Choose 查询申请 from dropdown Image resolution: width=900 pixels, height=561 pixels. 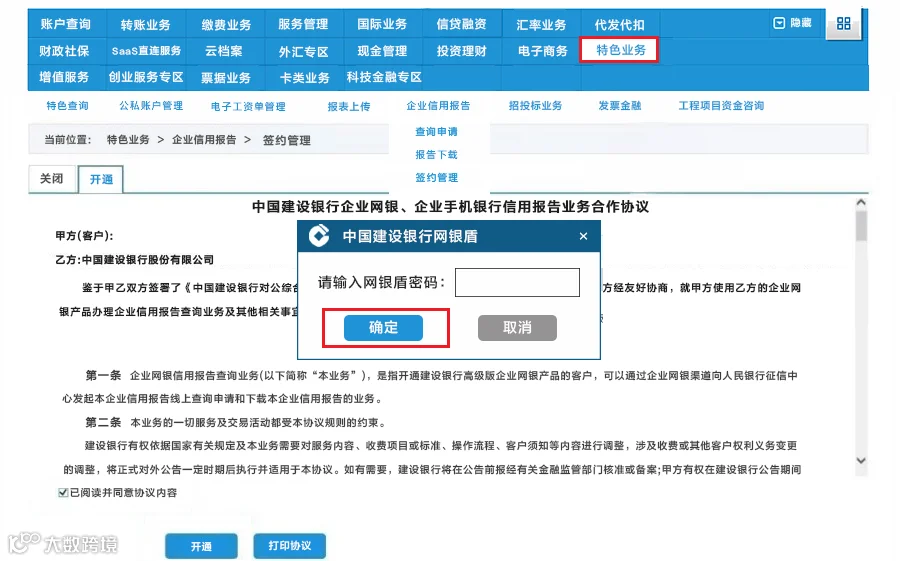[436, 131]
